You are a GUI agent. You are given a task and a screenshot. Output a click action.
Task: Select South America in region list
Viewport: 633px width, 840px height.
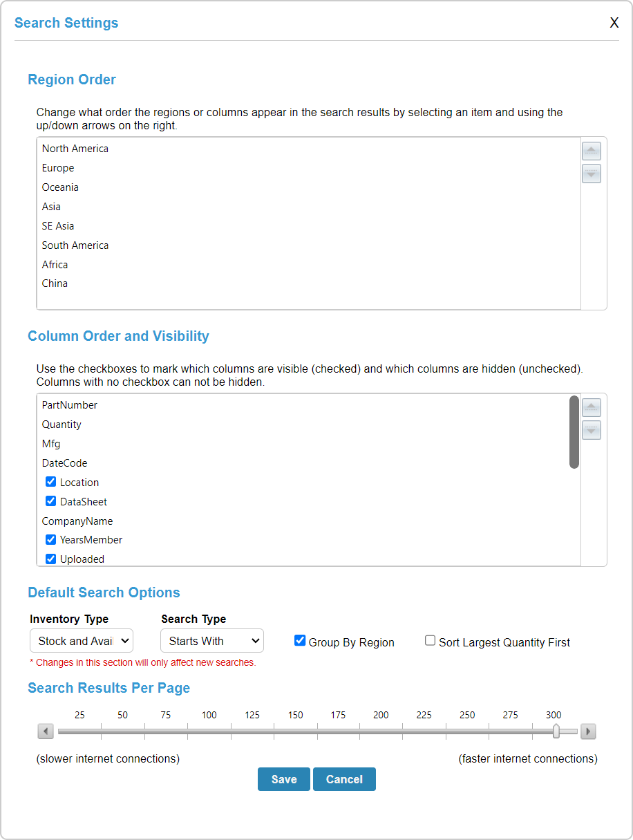coord(75,245)
